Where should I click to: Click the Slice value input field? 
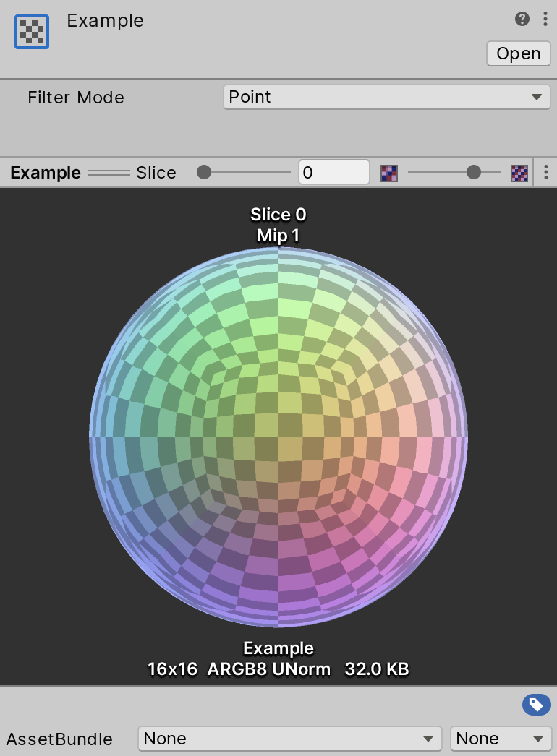pyautogui.click(x=333, y=172)
